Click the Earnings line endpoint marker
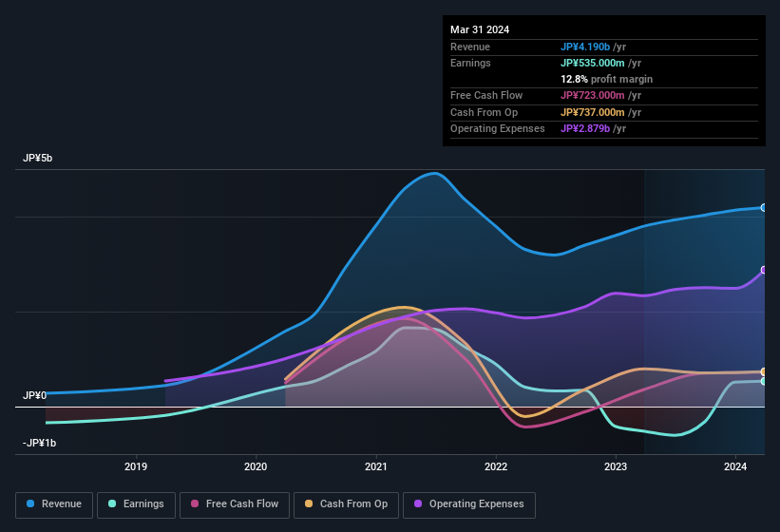This screenshot has height=532, width=780. 764,381
